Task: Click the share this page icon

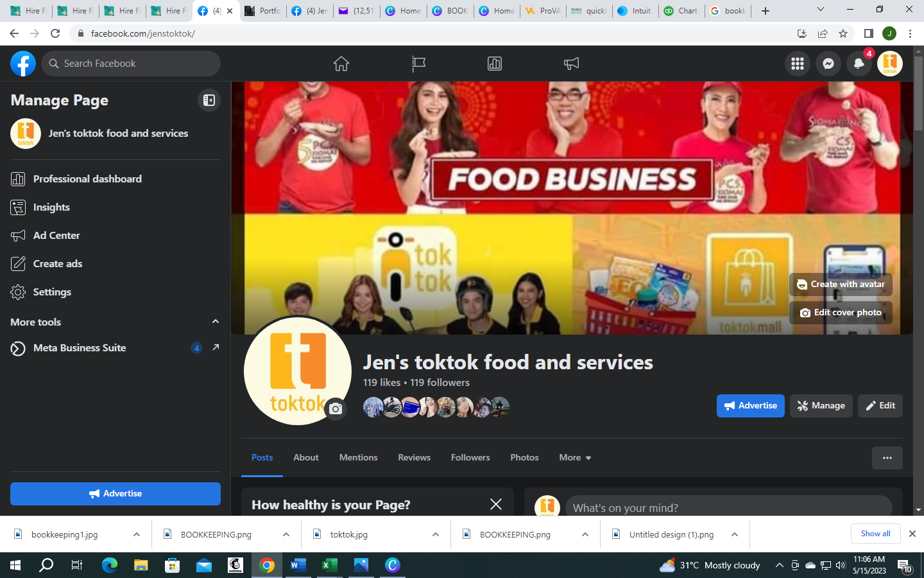Action: click(823, 33)
